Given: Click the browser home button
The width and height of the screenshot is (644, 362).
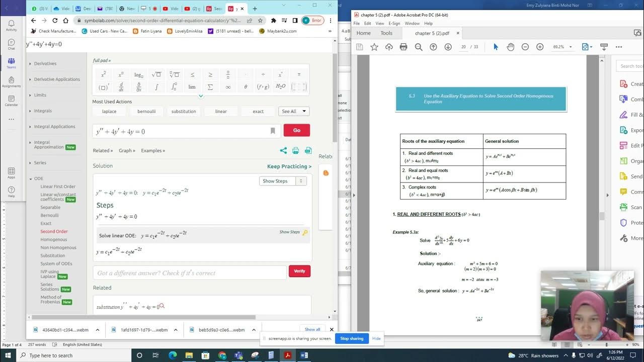Looking at the screenshot, I should click(65, 21).
